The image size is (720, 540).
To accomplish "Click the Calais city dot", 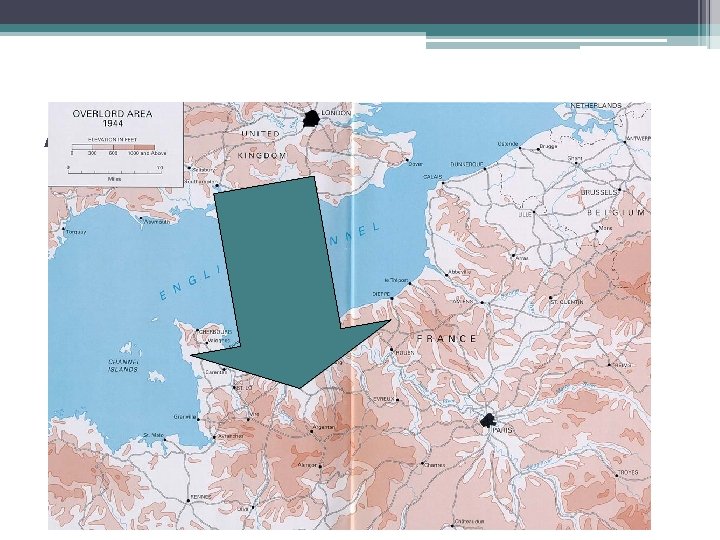I will [443, 183].
